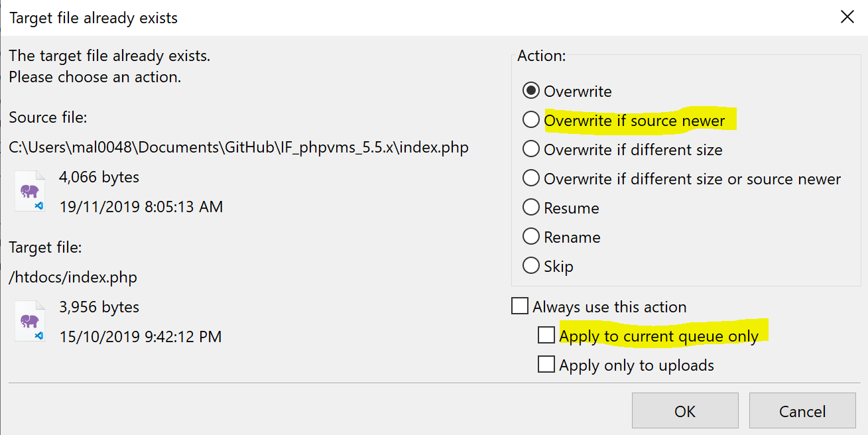The image size is (868, 435).
Task: Enable Always use this action
Action: coord(520,307)
